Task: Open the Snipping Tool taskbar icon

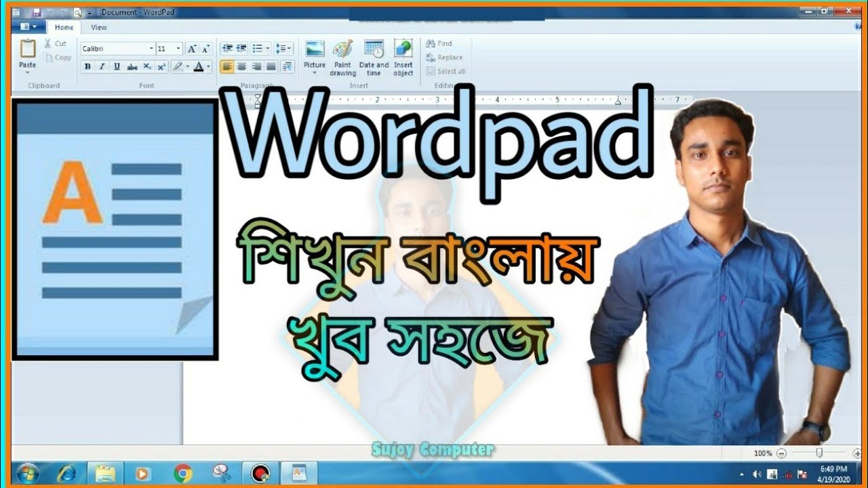Action: point(220,472)
